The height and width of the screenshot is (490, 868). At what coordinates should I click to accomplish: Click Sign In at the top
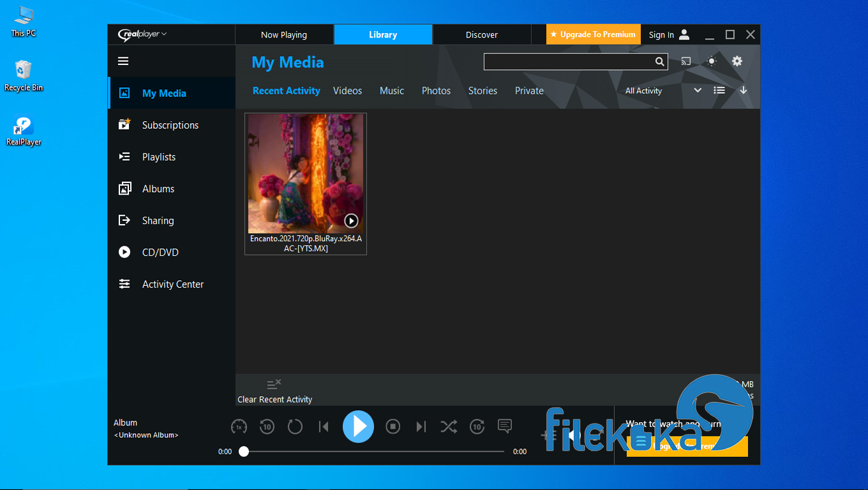click(669, 34)
